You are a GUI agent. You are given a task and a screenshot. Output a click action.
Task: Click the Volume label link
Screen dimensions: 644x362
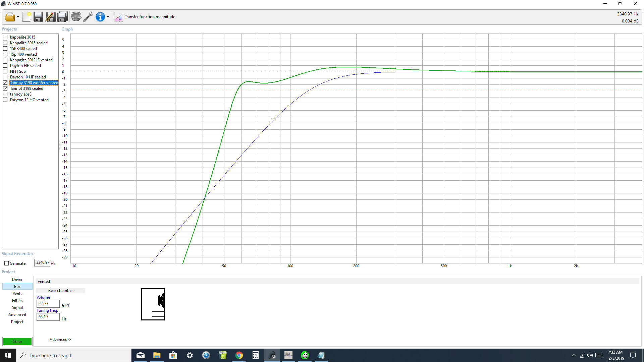pyautogui.click(x=43, y=297)
